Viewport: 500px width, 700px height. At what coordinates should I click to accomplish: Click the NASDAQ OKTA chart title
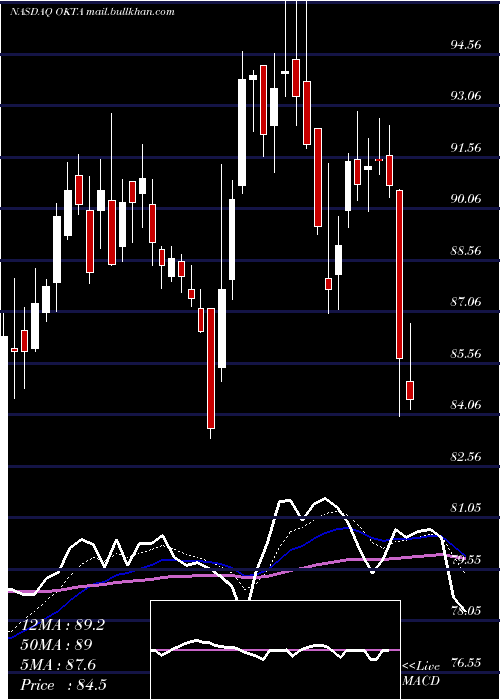point(92,12)
